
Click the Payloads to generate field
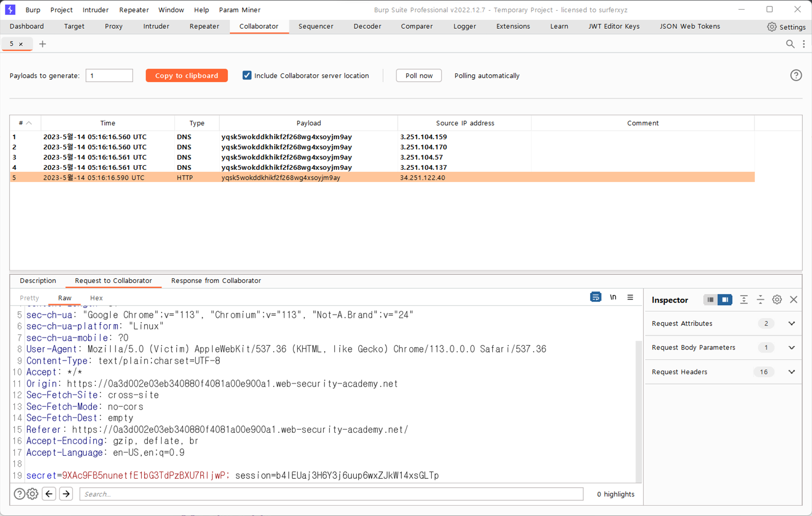click(109, 75)
